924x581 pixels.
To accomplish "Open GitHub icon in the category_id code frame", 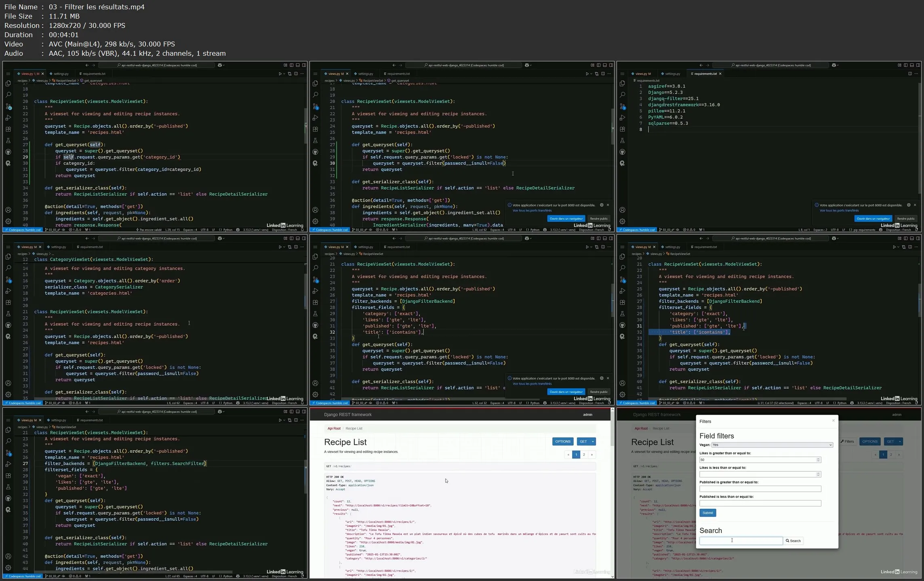I will tap(8, 152).
